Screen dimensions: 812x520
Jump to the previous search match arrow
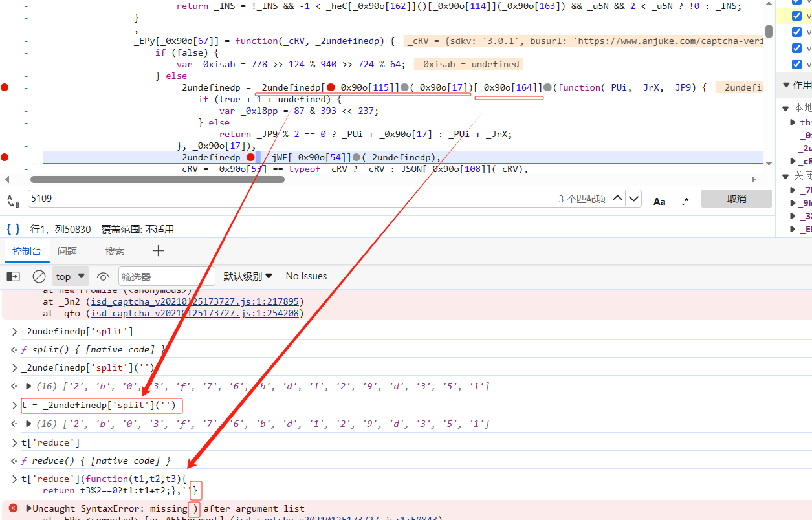pos(618,199)
